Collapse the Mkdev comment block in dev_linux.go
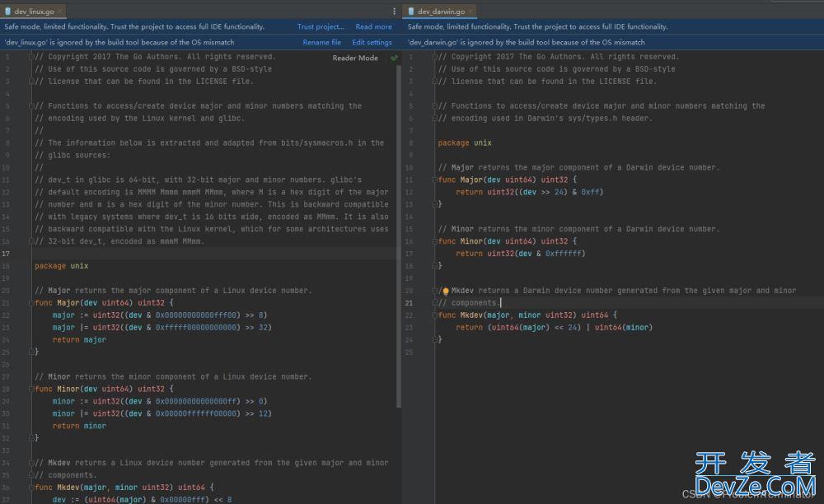This screenshot has width=824, height=504. [x=31, y=463]
